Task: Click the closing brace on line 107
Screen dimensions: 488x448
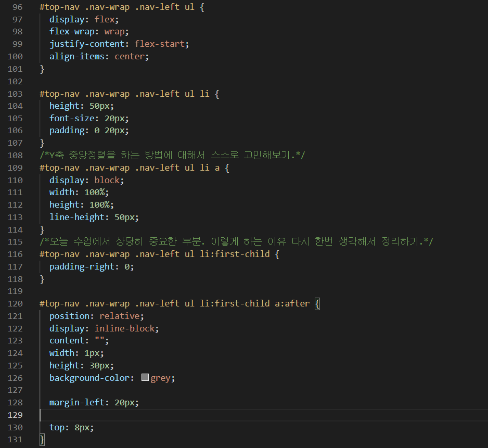Action: tap(42, 143)
